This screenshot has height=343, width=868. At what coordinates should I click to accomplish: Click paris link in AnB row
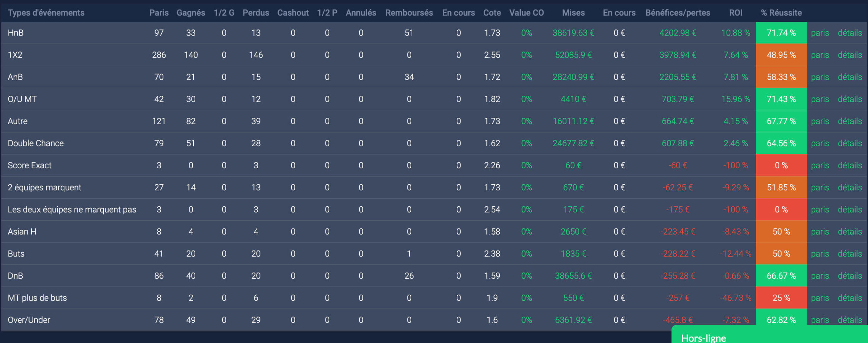[x=820, y=77]
